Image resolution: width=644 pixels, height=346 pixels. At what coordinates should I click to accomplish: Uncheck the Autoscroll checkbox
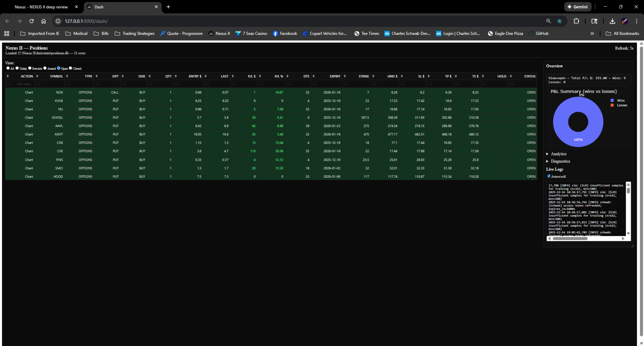pos(549,176)
